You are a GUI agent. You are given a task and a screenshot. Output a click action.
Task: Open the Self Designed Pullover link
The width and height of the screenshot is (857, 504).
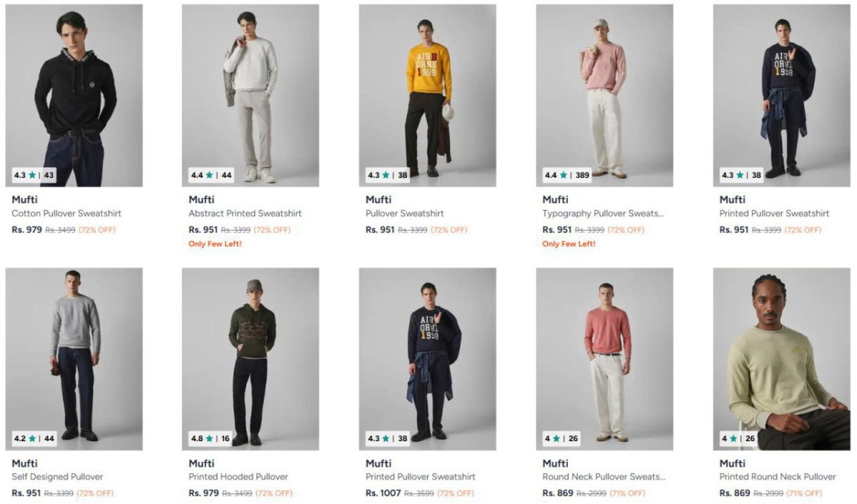click(x=57, y=477)
